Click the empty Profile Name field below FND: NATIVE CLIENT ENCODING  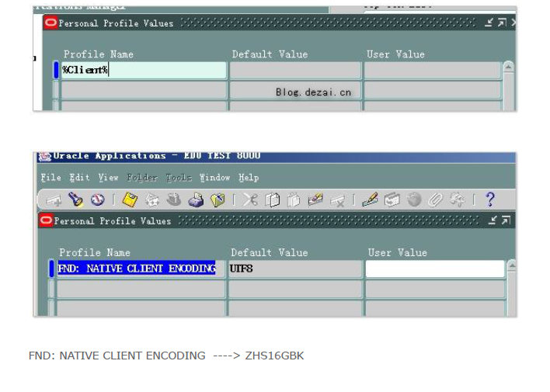[x=141, y=290]
